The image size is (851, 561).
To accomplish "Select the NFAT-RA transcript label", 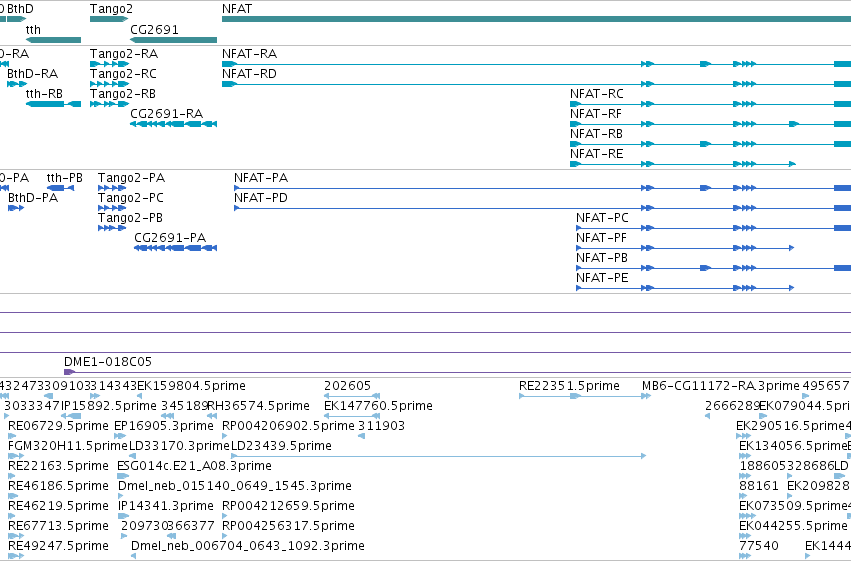I will coord(249,54).
